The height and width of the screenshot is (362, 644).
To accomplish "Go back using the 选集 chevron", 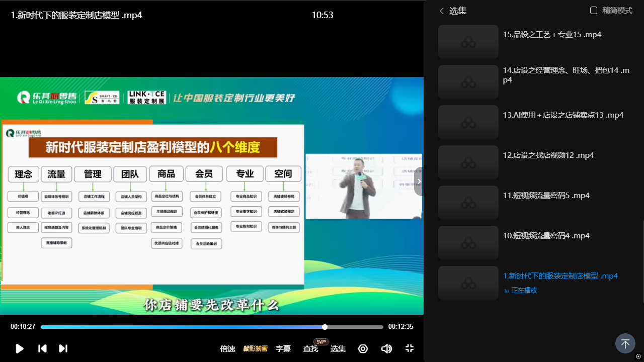I will (x=442, y=11).
